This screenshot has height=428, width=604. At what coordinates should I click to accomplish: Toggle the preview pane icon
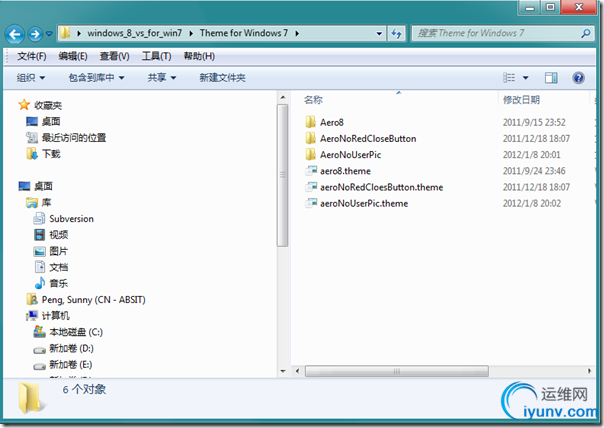click(x=551, y=78)
